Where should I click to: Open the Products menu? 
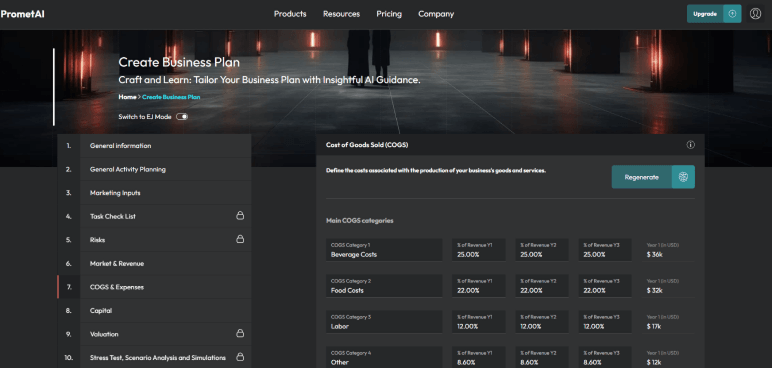coord(290,14)
